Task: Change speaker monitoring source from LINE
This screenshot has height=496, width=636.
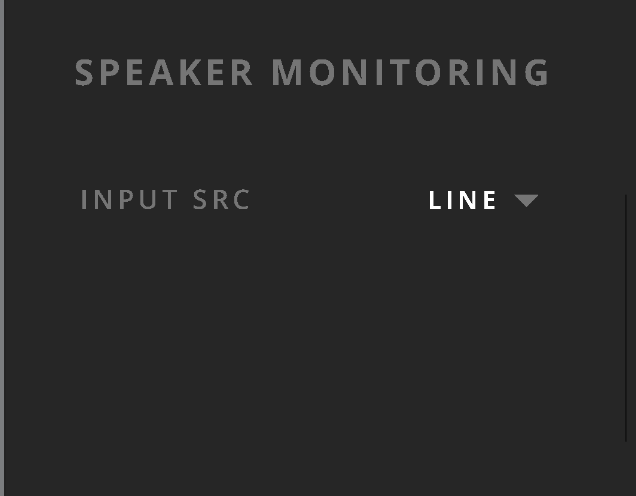Action: point(483,200)
